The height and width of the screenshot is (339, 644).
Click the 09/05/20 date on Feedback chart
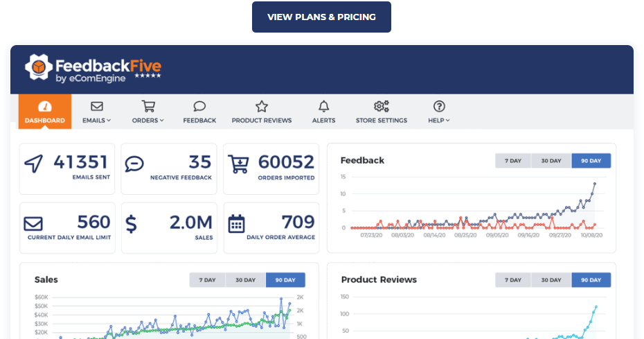(x=497, y=235)
